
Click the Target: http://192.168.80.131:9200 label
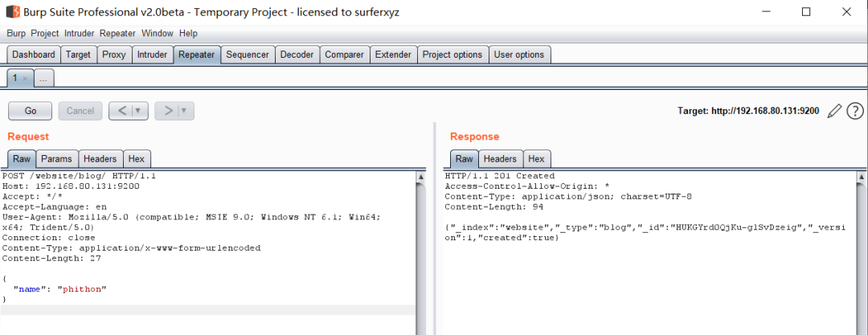748,111
